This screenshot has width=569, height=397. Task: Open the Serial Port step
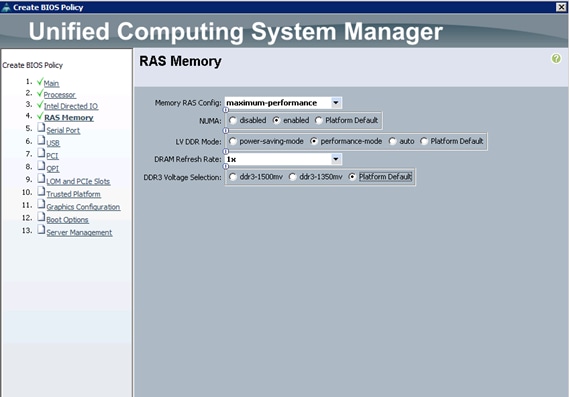(63, 130)
